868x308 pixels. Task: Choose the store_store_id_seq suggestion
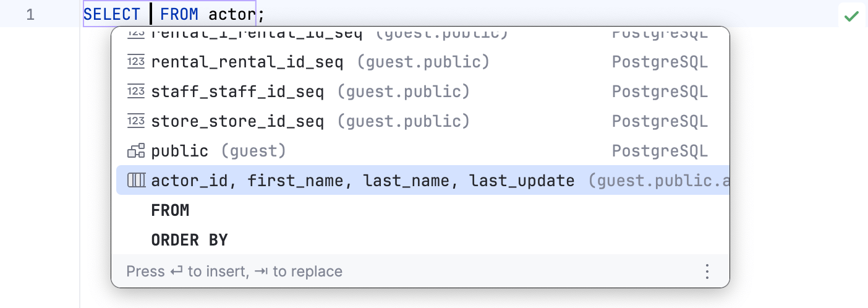coord(237,121)
